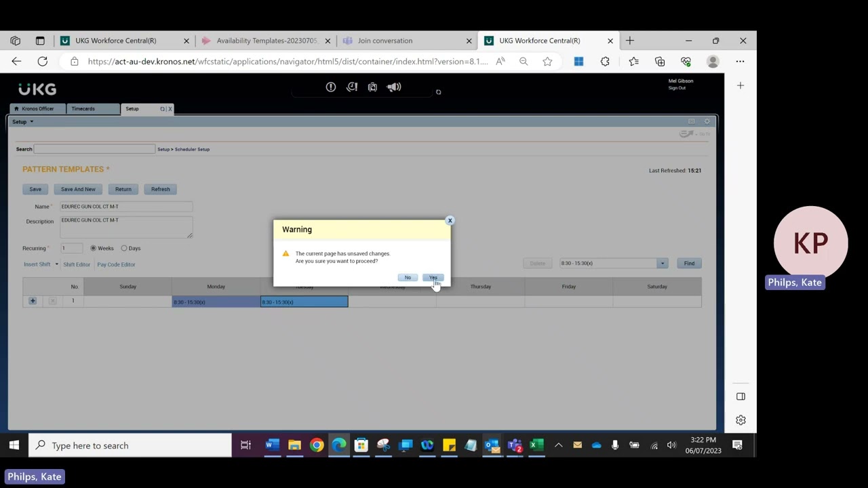Open the exceptions alert icon beside exclamation
The width and height of the screenshot is (868, 488).
[x=352, y=87]
